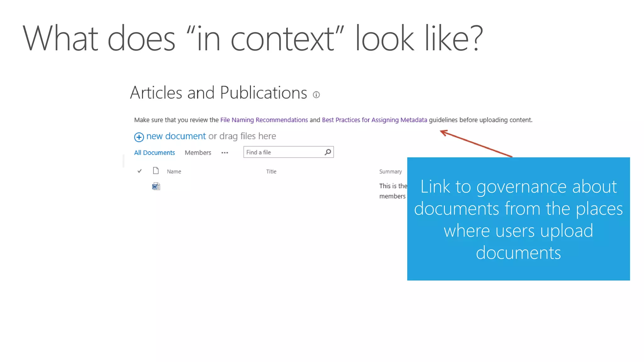
Task: Click the summary text starting 'This is the'
Action: click(x=393, y=186)
